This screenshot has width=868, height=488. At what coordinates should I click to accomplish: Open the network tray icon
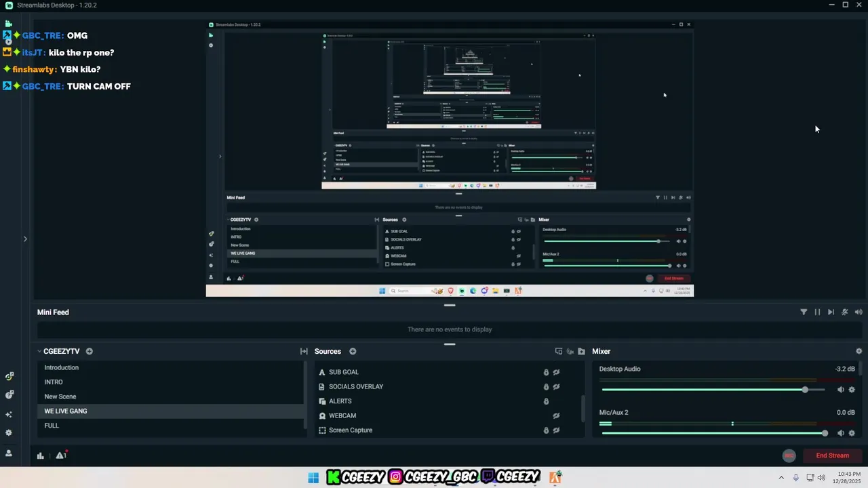click(810, 478)
